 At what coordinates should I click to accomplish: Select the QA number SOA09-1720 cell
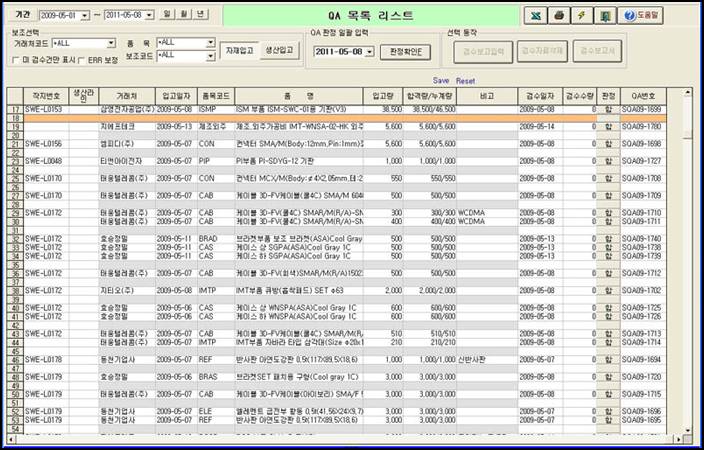pos(643,377)
